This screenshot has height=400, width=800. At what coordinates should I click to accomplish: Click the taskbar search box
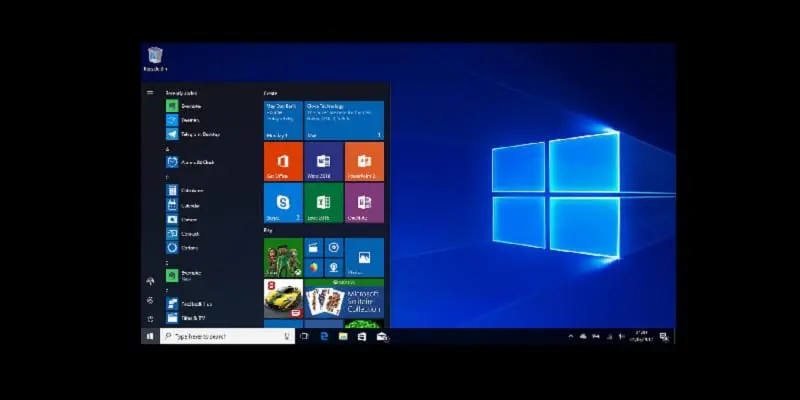point(227,337)
